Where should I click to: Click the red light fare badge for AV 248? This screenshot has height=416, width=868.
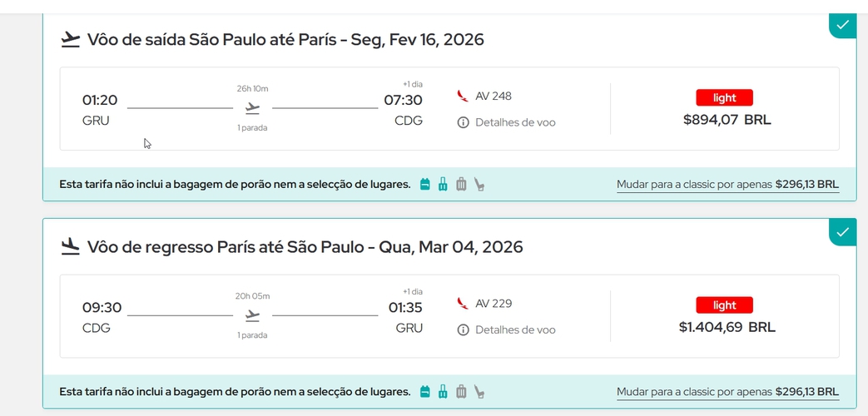pyautogui.click(x=724, y=97)
